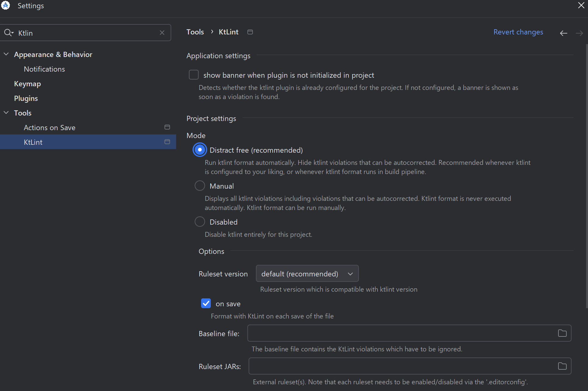Screen dimensions: 588x391
Task: Uncheck the on save checkbox
Action: coord(206,303)
